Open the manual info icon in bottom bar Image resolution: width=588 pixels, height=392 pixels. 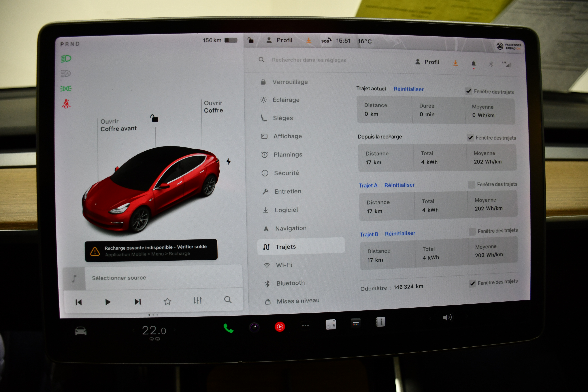pyautogui.click(x=380, y=322)
